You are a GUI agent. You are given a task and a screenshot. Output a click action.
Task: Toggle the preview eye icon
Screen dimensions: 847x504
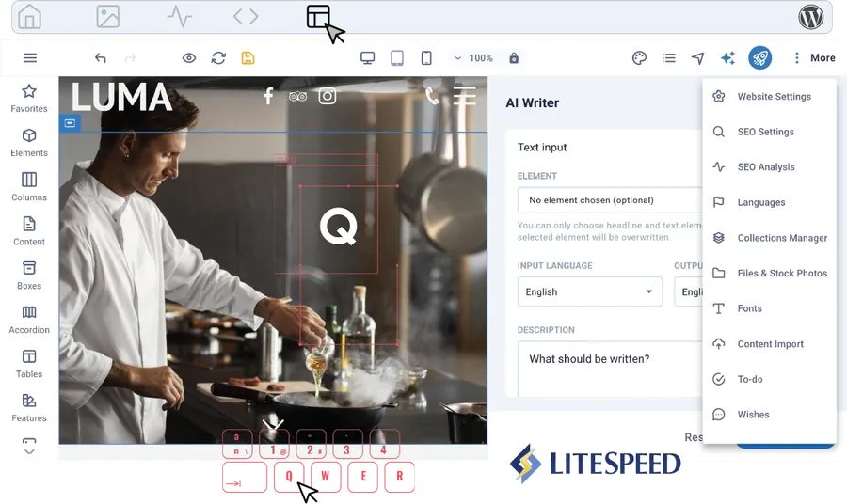[189, 58]
